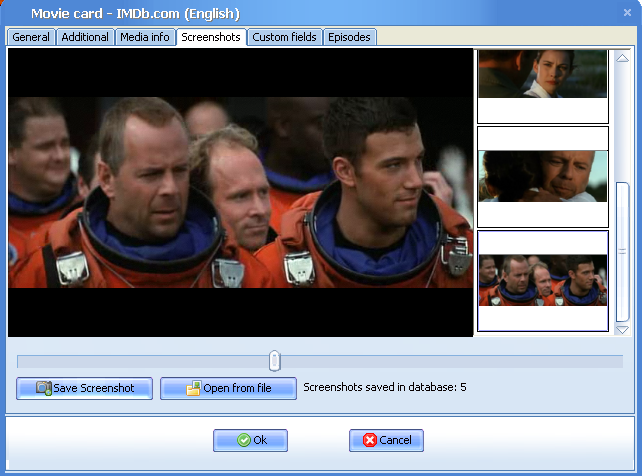Viewport: 642px width, 476px height.
Task: Go to the Episodes tab
Action: pos(349,37)
